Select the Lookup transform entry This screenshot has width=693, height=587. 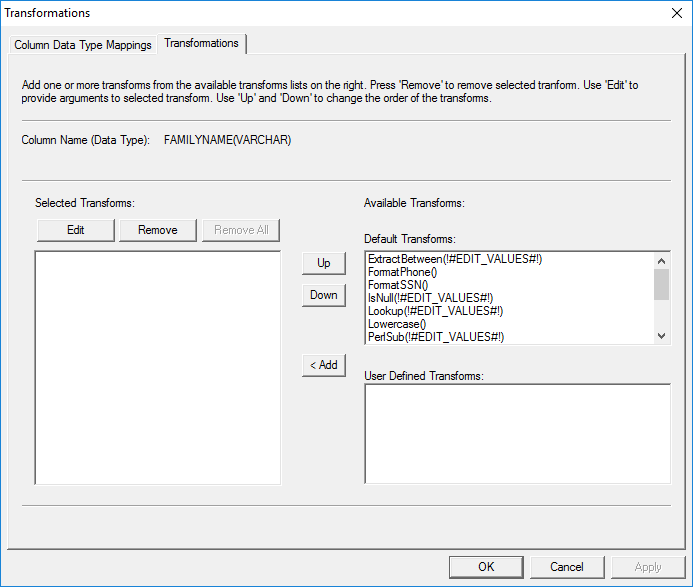point(434,311)
